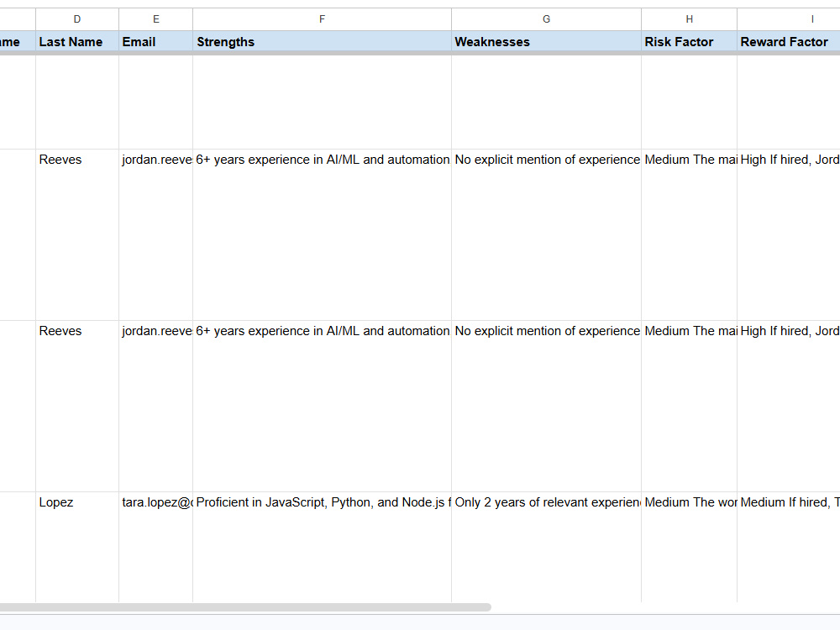Select 'Only 2 years of relevant' cell

(x=547, y=547)
